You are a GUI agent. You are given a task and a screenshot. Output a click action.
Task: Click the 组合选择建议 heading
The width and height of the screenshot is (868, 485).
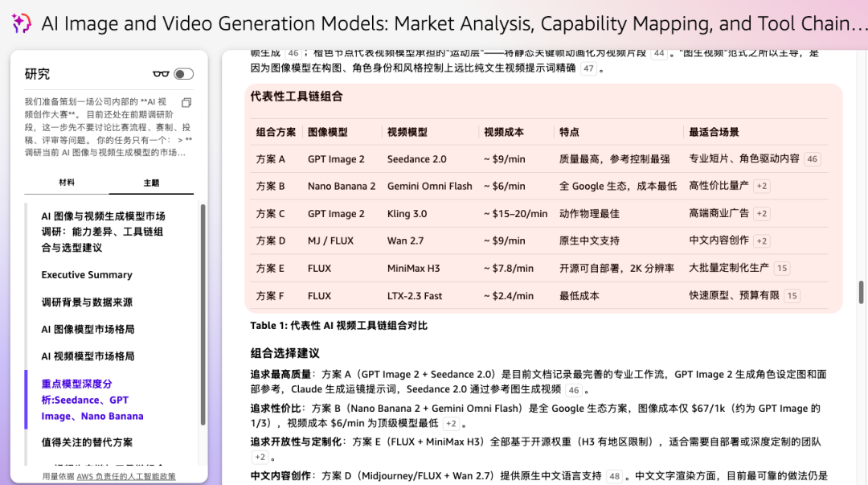click(x=285, y=354)
